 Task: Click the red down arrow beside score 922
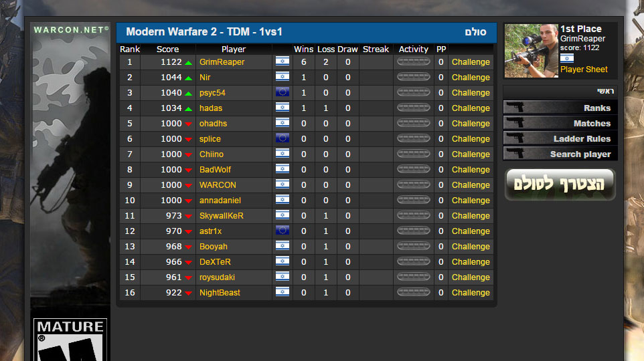189,293
